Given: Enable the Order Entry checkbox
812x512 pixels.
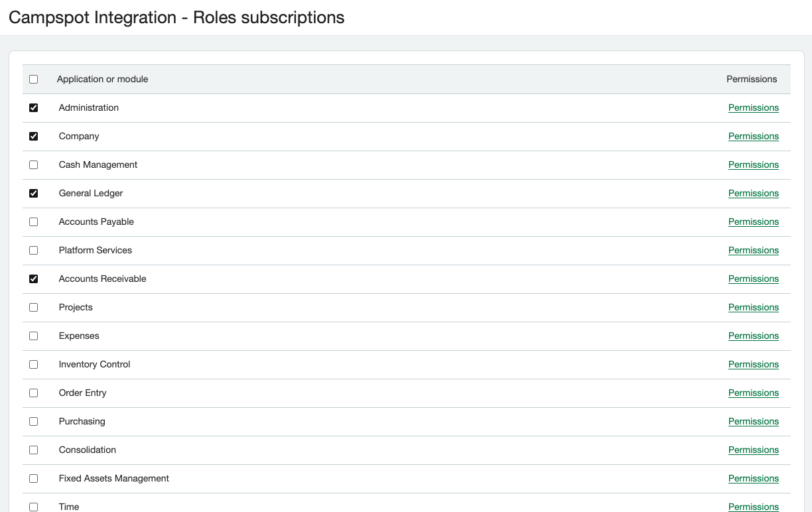Looking at the screenshot, I should [x=34, y=393].
